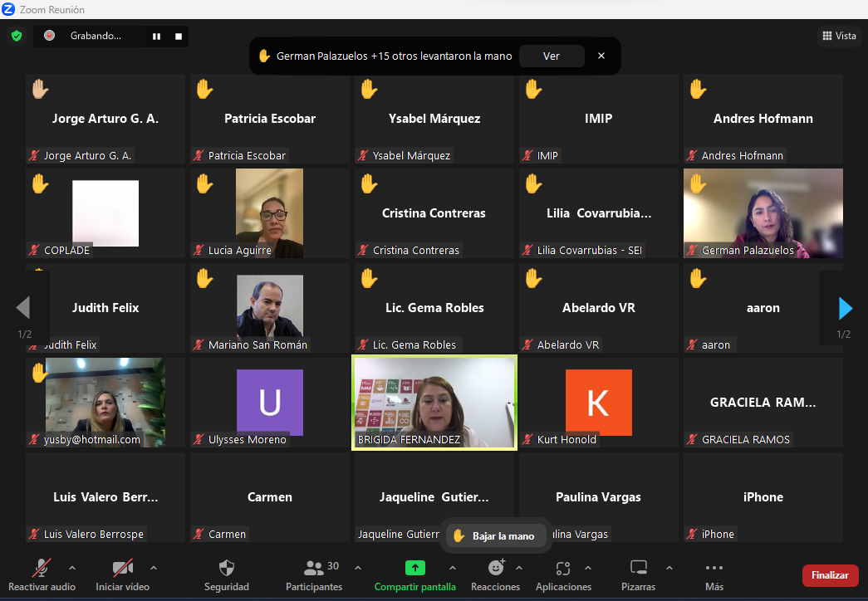The height and width of the screenshot is (601, 868).
Task: Click the green Compartir pantalla icon
Action: [x=414, y=569]
